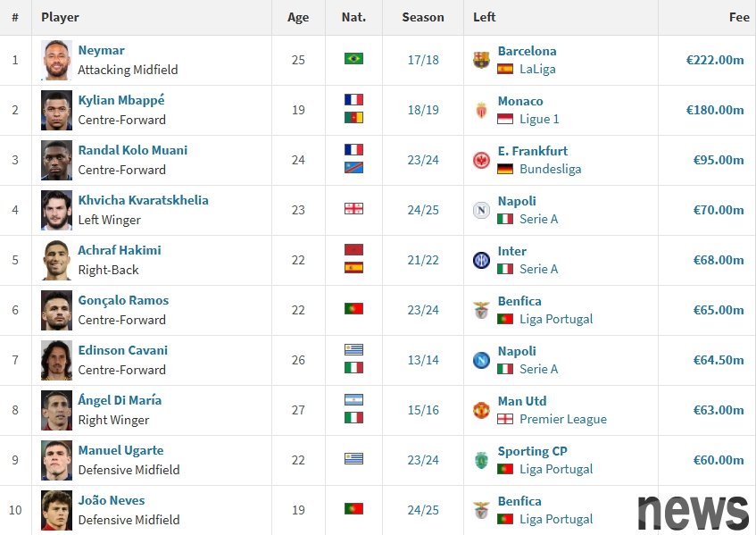Screen dimensions: 756x535
Task: Click the €222.00m transfer fee link
Action: click(x=715, y=60)
